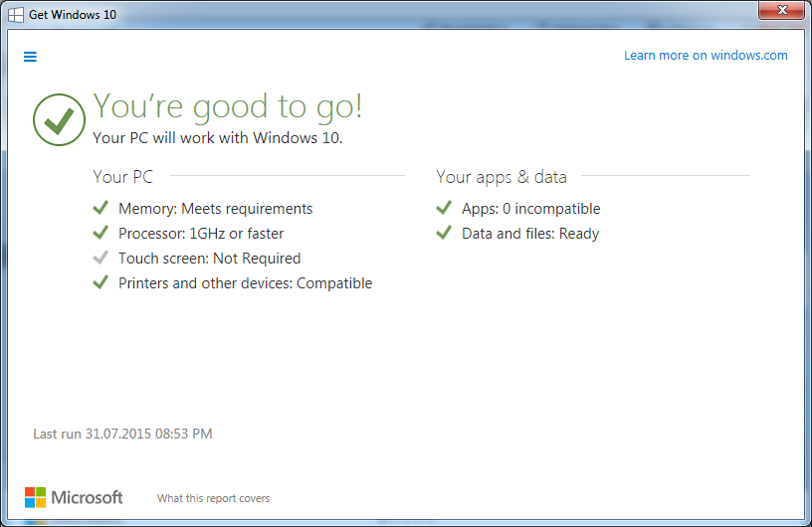Open the hamburger menu
The width and height of the screenshot is (812, 527).
point(30,57)
